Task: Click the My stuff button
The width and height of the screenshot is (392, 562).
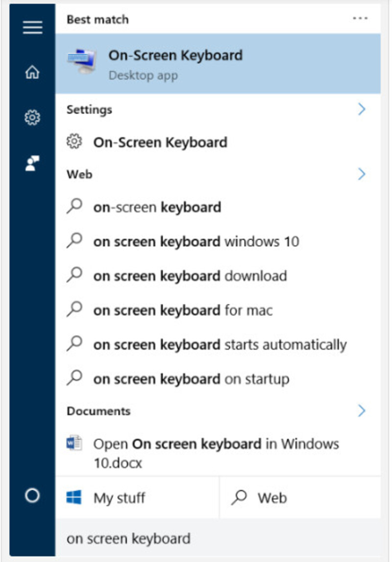Action: pos(137,497)
